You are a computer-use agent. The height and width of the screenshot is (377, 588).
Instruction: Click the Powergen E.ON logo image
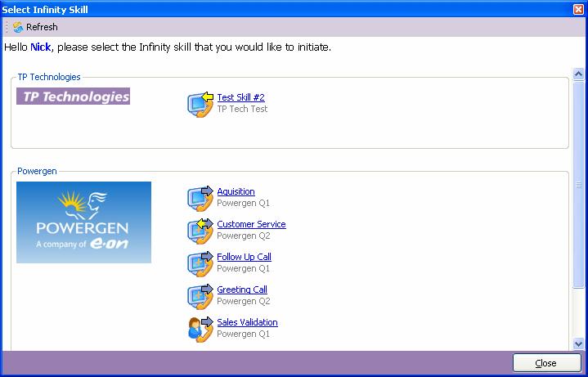[x=84, y=222]
